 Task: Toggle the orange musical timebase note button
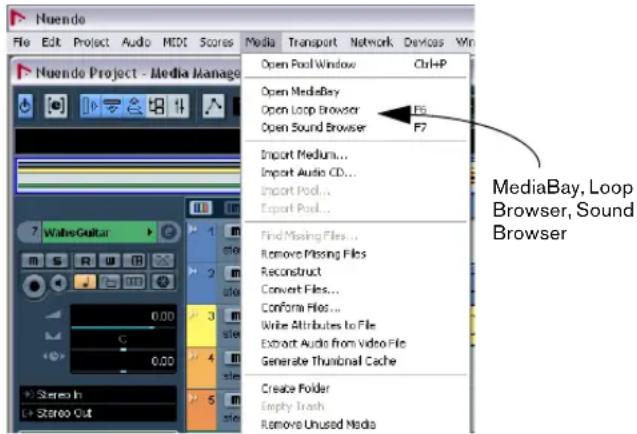tap(85, 282)
